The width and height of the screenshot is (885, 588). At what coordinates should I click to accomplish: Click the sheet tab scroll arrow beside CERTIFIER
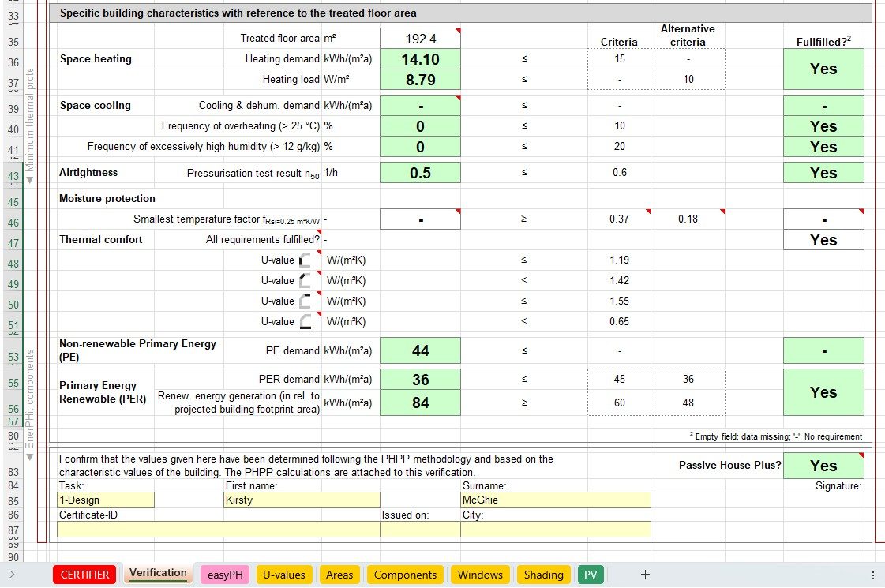tap(12, 575)
